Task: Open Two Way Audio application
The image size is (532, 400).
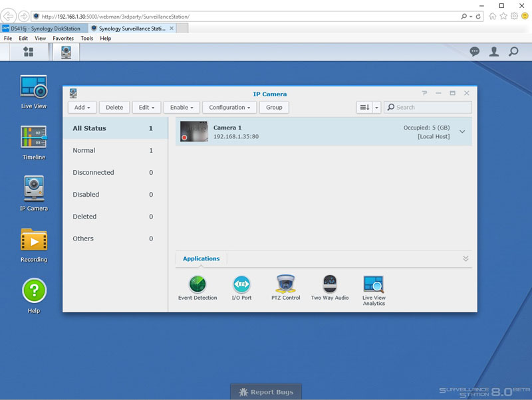Action: (330, 284)
